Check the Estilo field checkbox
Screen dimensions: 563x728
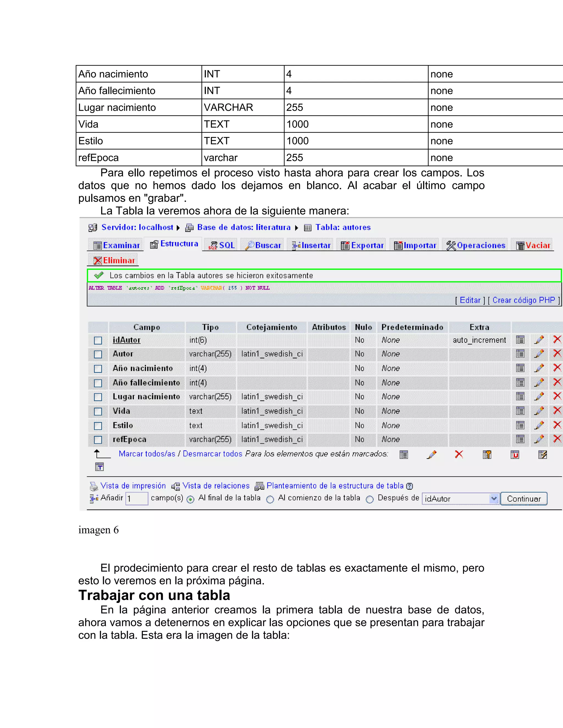(98, 426)
